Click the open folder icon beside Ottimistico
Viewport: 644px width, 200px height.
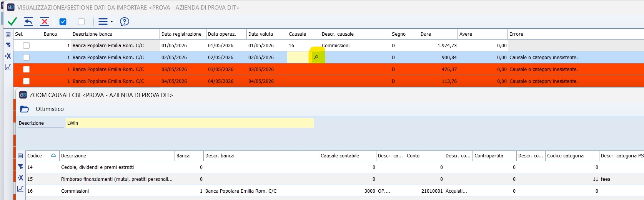coord(25,109)
